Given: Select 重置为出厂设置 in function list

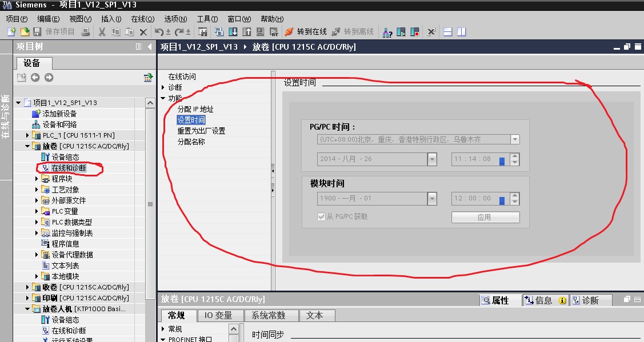Looking at the screenshot, I should point(201,131).
